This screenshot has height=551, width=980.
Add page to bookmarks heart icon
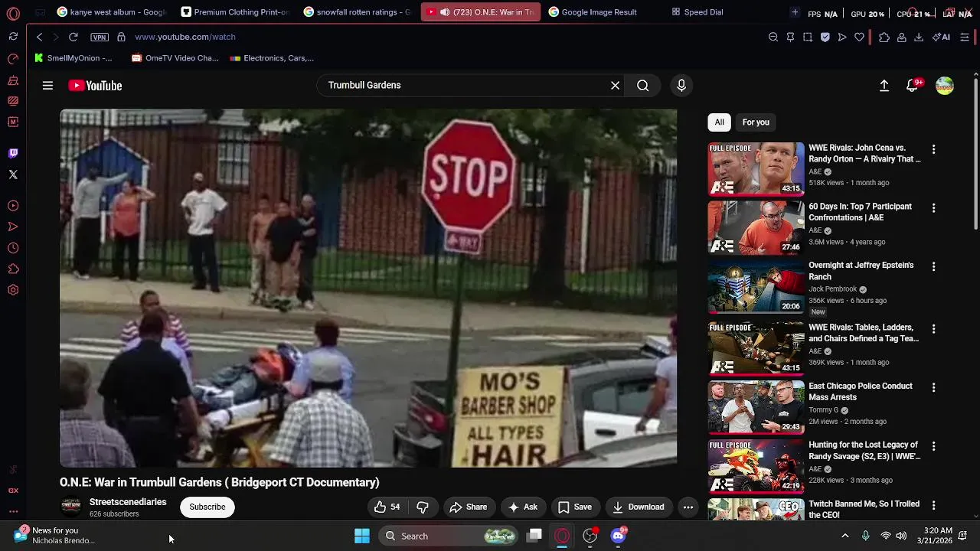(859, 37)
